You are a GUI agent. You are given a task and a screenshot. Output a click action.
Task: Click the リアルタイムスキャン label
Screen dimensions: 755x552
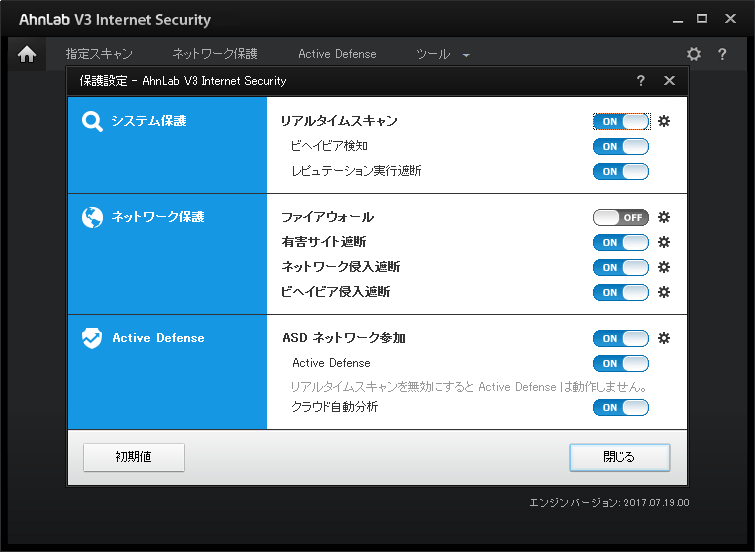pos(339,121)
